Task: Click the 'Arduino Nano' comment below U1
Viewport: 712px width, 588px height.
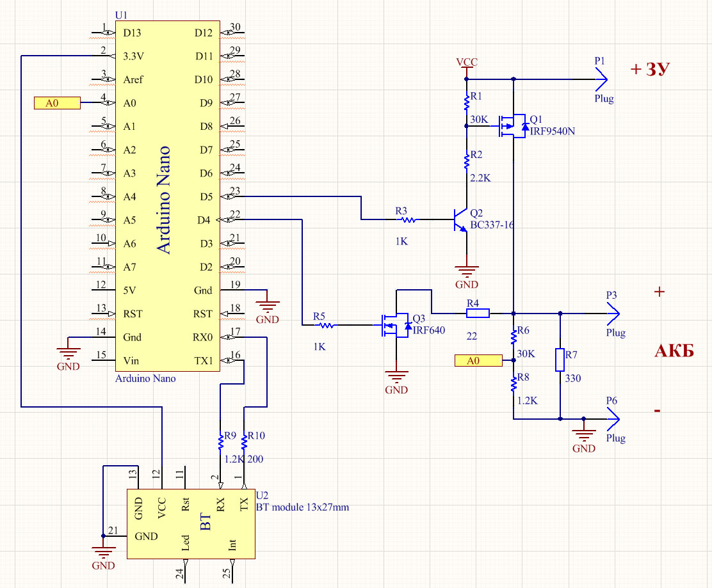Action: point(145,378)
